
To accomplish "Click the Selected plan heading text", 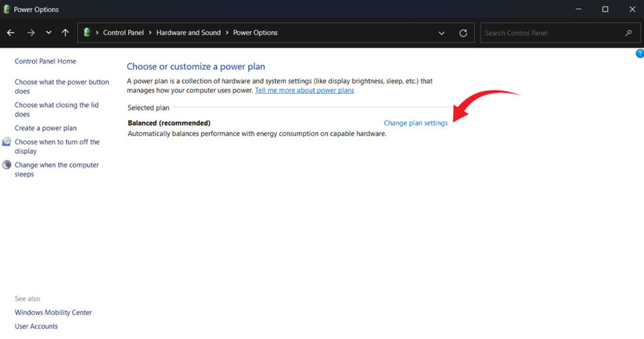I will (x=148, y=108).
